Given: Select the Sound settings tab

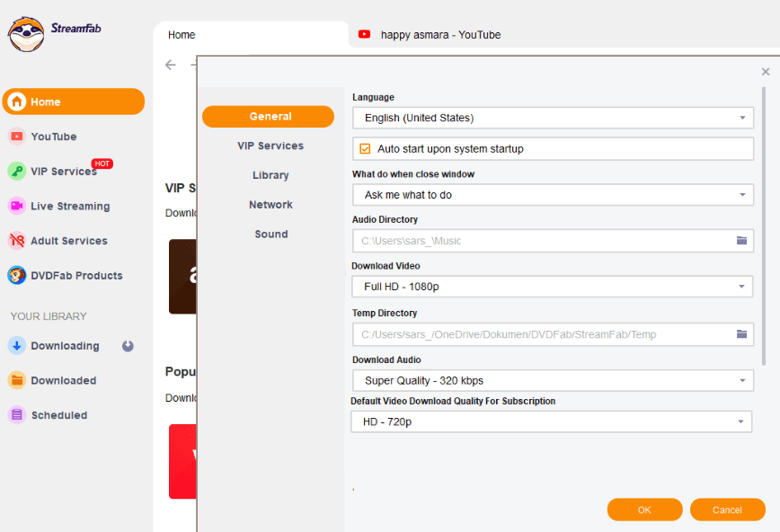Looking at the screenshot, I should tap(271, 234).
